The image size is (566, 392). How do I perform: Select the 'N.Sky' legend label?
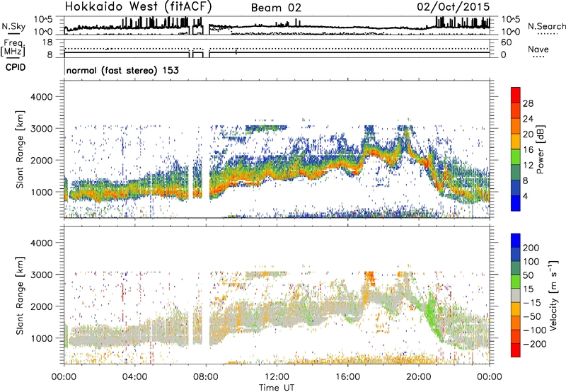(x=13, y=26)
